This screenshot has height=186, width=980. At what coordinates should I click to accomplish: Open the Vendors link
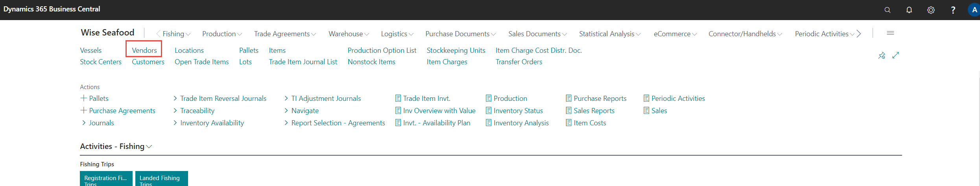click(x=144, y=50)
